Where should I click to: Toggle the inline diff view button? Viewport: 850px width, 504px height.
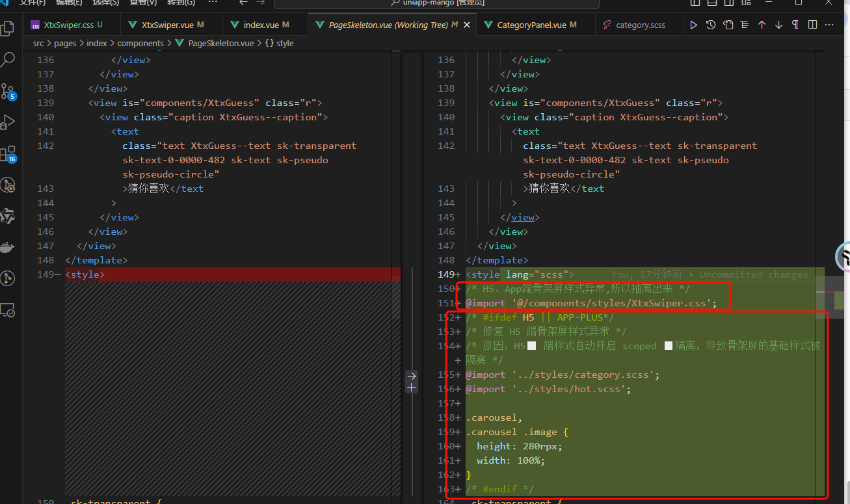point(812,25)
